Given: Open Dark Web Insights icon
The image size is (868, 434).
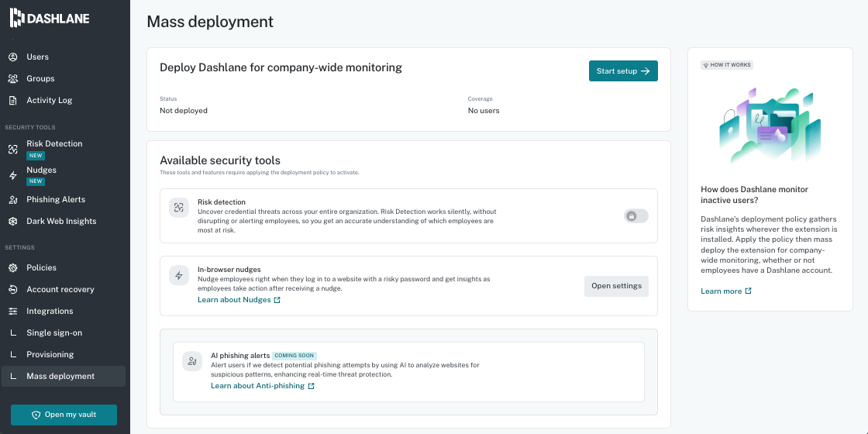Looking at the screenshot, I should tap(13, 221).
